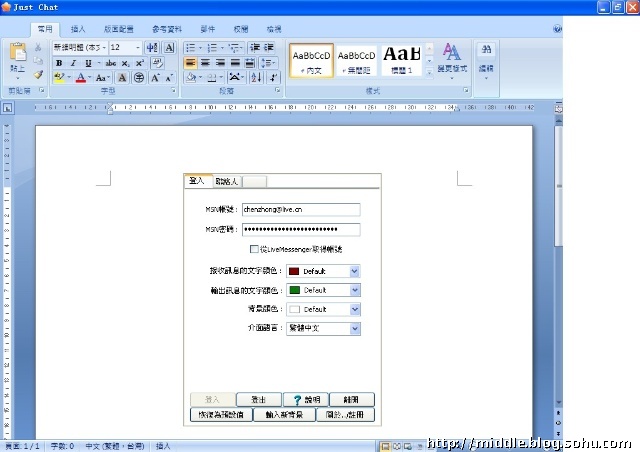Open outgoing message text color dropdown
The height and width of the screenshot is (452, 640).
point(354,290)
